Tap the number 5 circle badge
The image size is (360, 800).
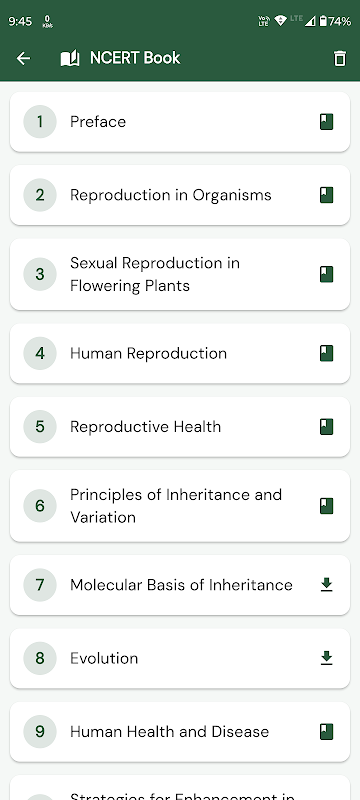[40, 427]
